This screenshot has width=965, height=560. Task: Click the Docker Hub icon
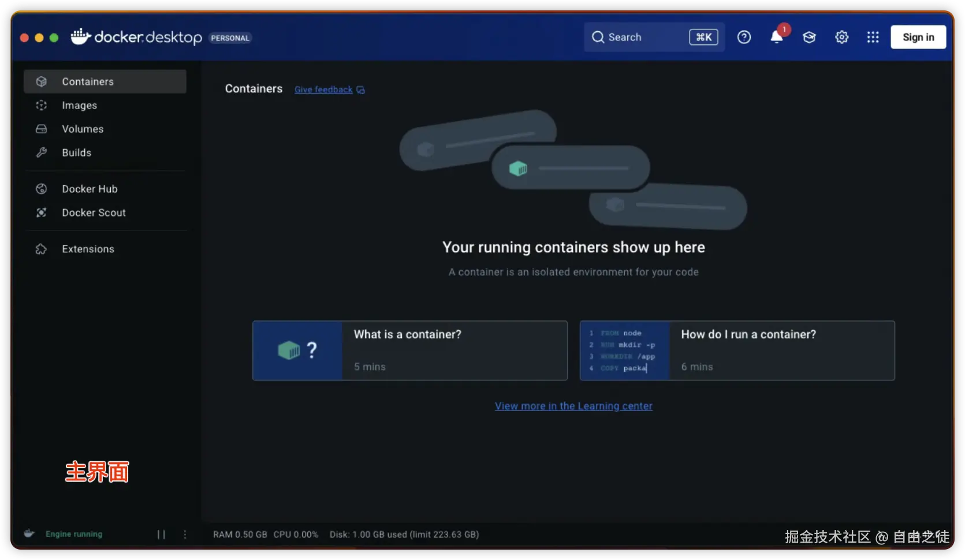[x=41, y=189]
